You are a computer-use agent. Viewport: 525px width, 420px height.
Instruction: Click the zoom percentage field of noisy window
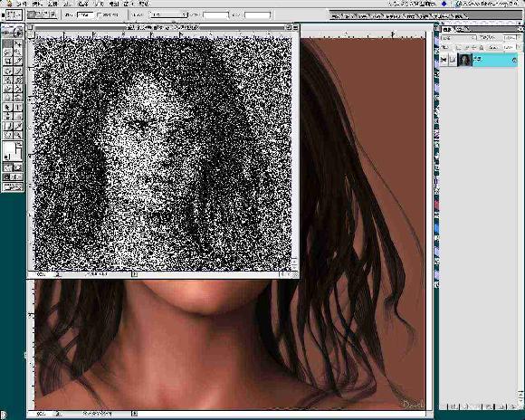[41, 274]
